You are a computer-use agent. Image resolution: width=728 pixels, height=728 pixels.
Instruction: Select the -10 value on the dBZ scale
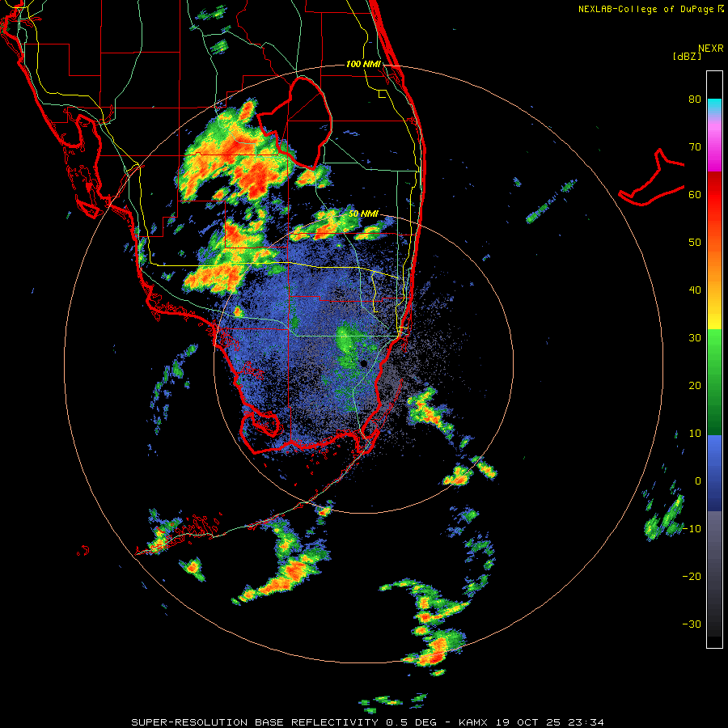[x=692, y=529]
